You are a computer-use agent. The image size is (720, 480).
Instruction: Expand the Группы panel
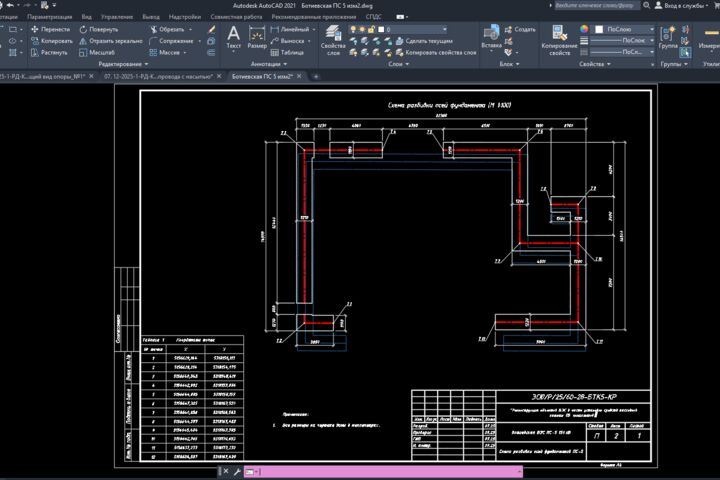click(x=674, y=64)
